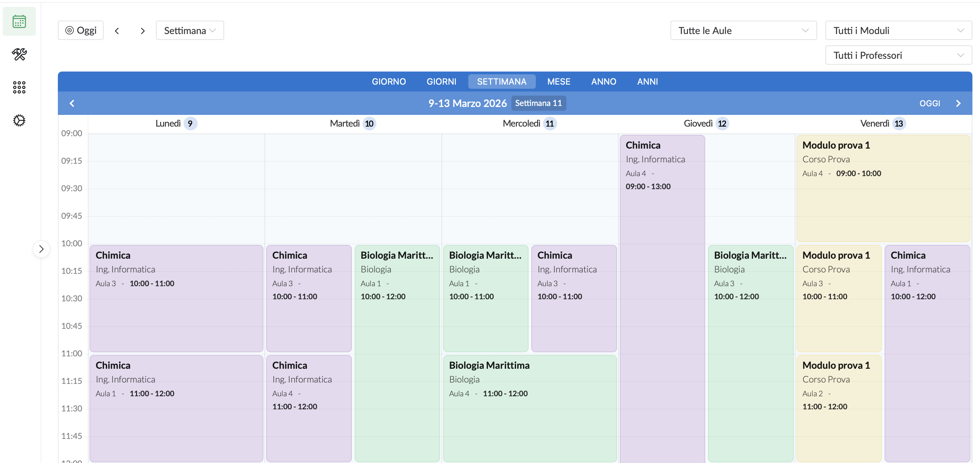Click the 10:00 time label
This screenshot has height=463, width=980.
[72, 244]
